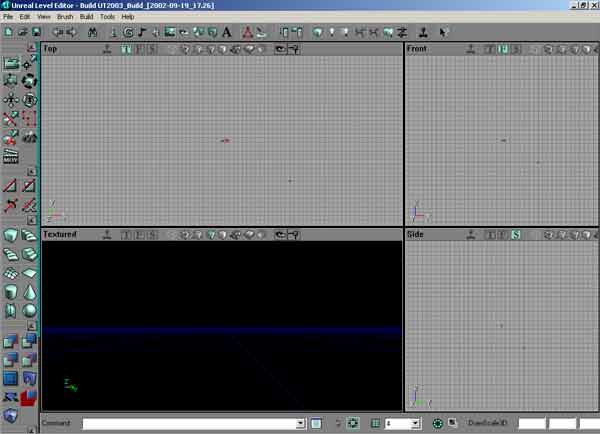Click the joystick Play Map icon
The image size is (600, 434).
pos(423,32)
